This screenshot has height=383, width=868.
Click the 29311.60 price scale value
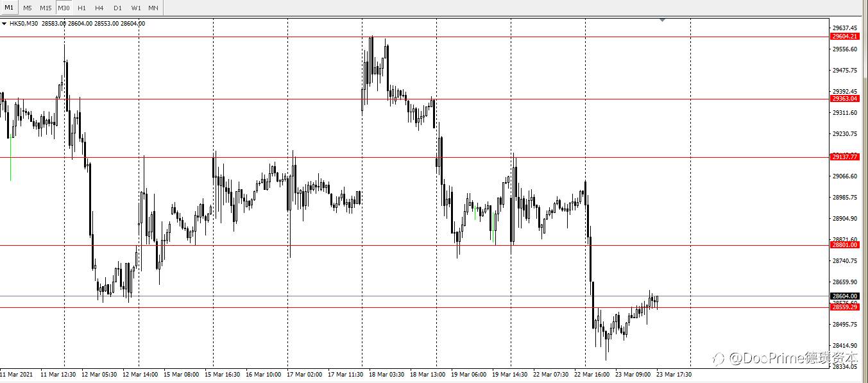point(845,113)
